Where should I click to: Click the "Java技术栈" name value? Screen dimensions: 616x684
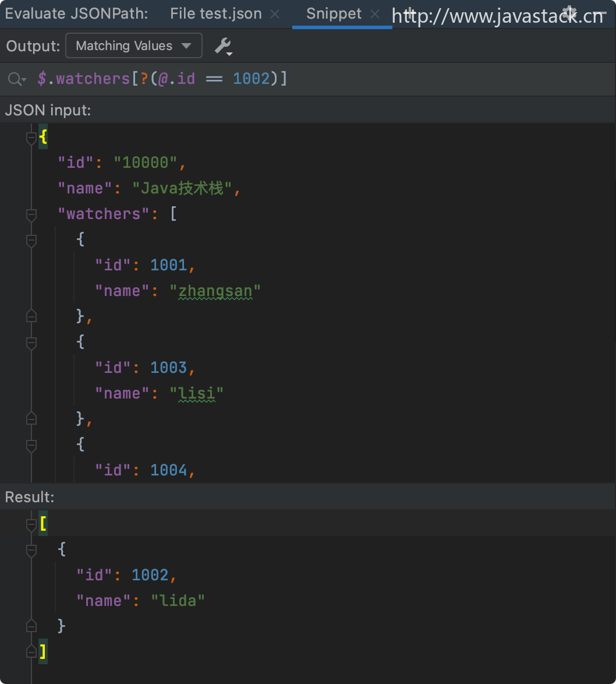point(182,188)
